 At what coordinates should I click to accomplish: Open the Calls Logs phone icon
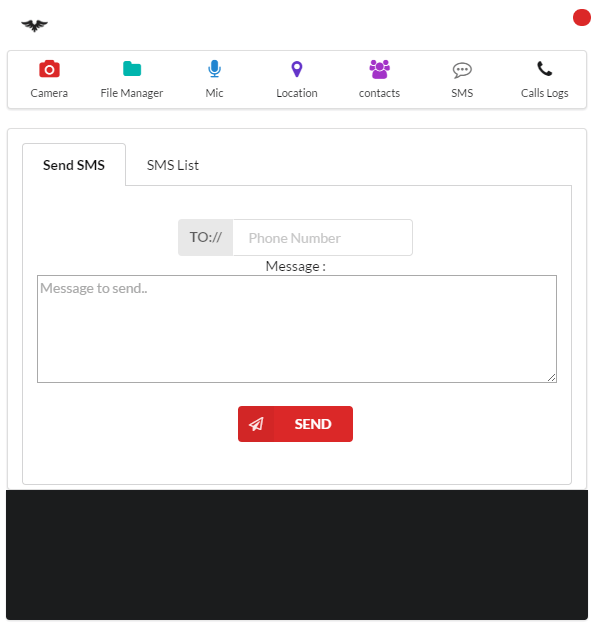click(545, 69)
